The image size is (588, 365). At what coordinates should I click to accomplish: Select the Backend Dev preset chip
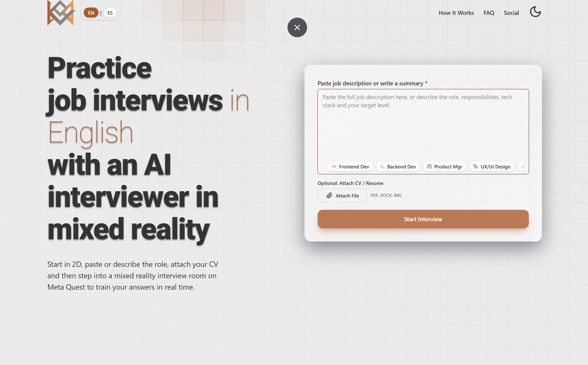coord(398,167)
